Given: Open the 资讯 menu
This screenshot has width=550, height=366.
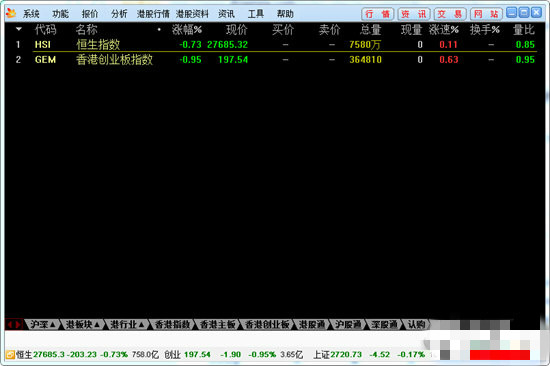Looking at the screenshot, I should [x=226, y=14].
